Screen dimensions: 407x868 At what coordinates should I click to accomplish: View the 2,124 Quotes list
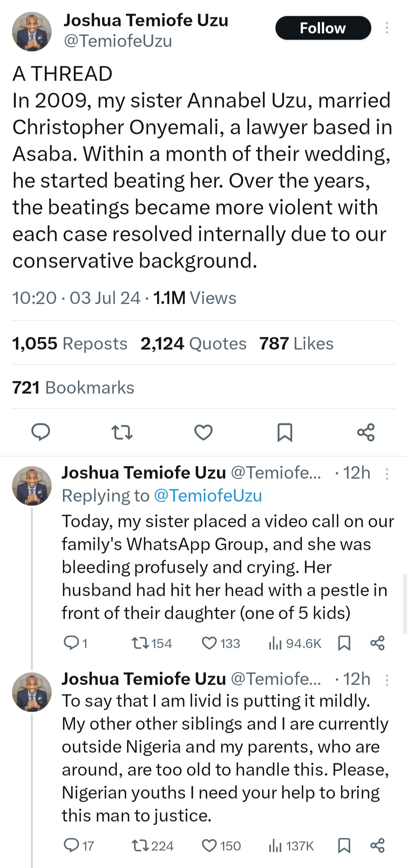[193, 344]
